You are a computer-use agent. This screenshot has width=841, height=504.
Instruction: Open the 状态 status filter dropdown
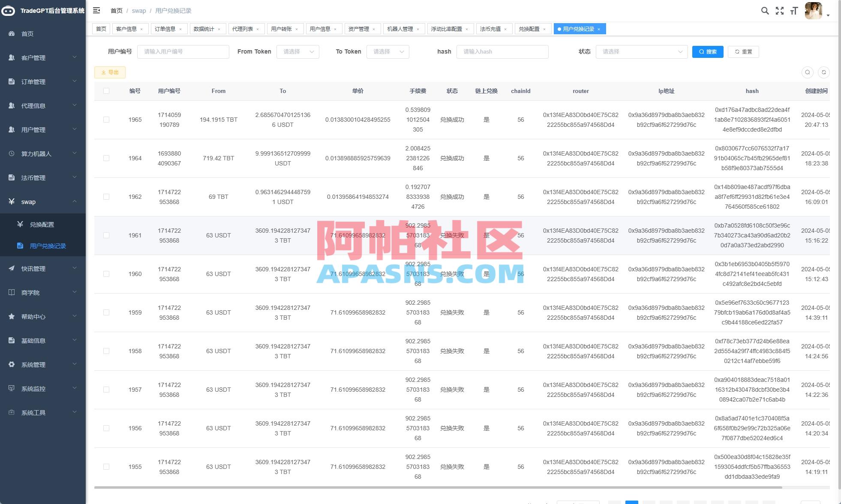(641, 51)
